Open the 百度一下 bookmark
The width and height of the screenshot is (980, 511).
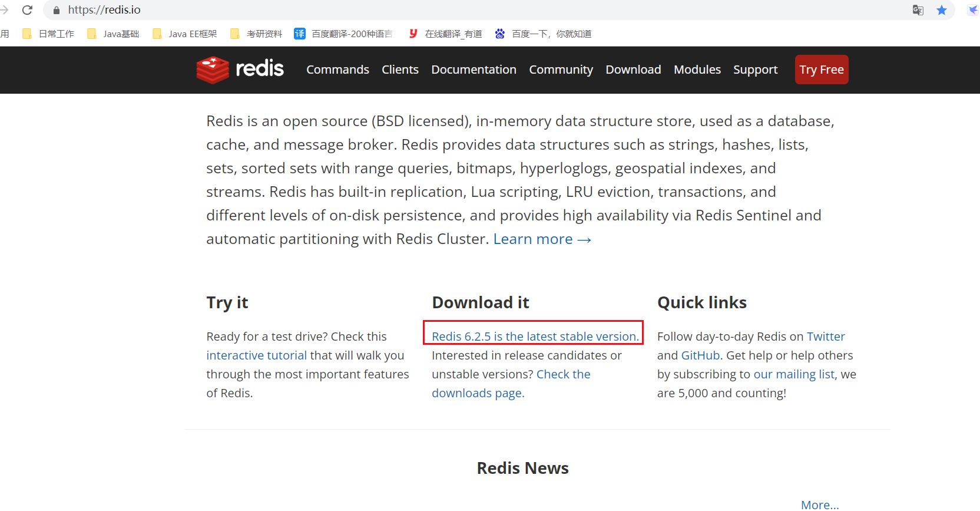point(543,34)
